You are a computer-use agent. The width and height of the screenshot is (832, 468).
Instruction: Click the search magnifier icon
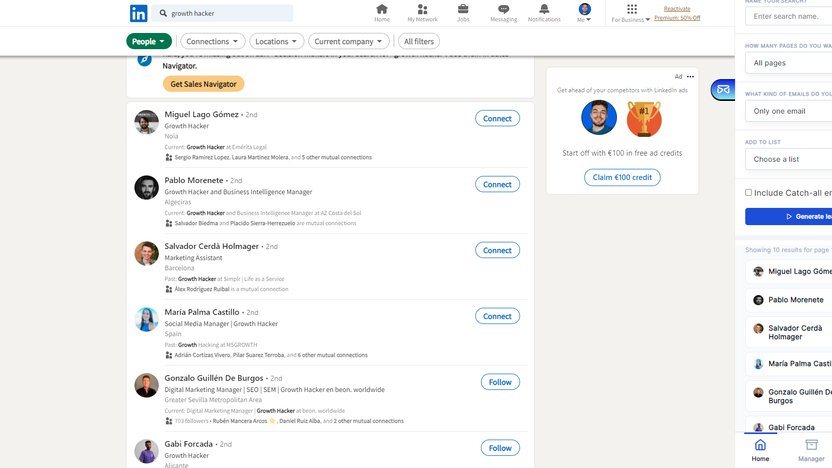click(x=163, y=13)
